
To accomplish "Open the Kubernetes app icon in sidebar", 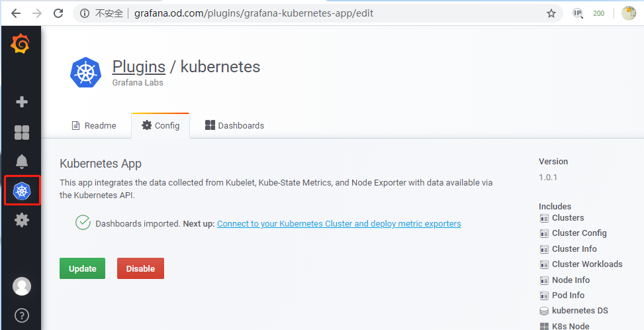I will pyautogui.click(x=23, y=191).
